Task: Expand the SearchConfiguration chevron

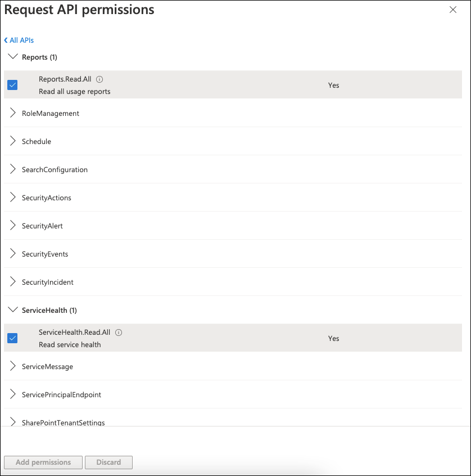Action: click(13, 169)
